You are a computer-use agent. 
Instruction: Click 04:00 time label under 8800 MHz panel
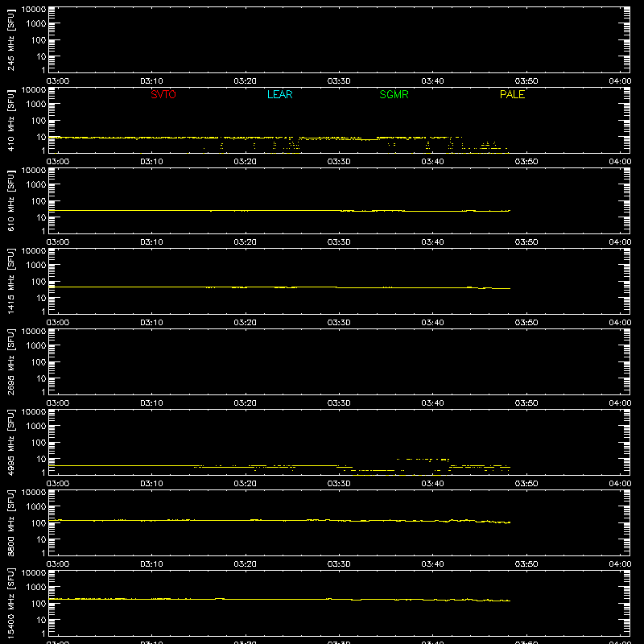tap(620, 564)
